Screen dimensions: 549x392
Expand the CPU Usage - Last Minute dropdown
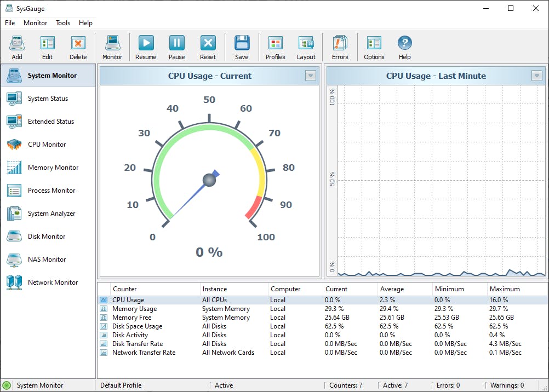(537, 76)
